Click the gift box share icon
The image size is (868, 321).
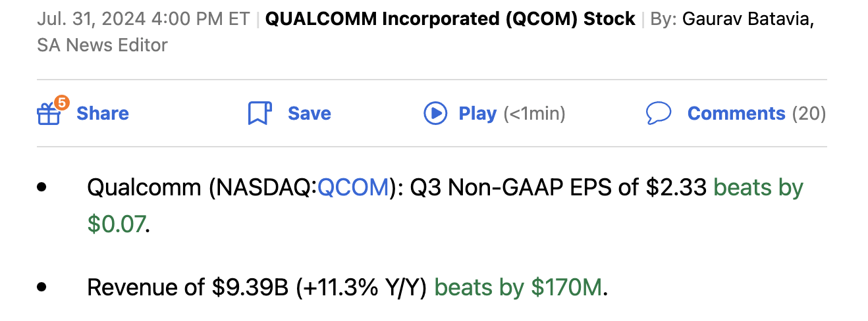click(48, 114)
